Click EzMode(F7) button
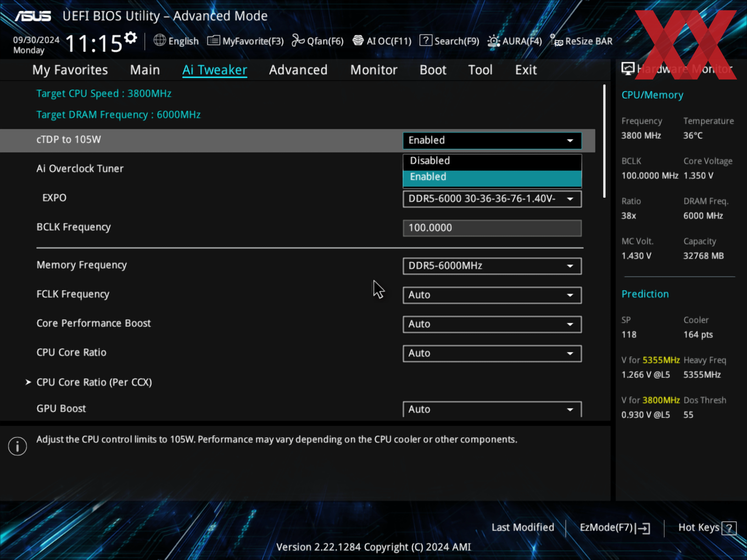The width and height of the screenshot is (747, 560). point(615,528)
